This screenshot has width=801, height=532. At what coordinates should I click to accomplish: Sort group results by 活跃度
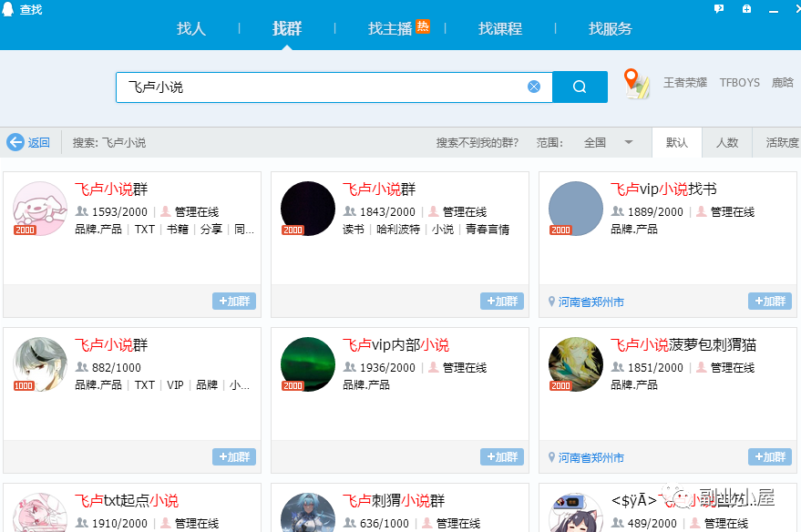tap(780, 143)
